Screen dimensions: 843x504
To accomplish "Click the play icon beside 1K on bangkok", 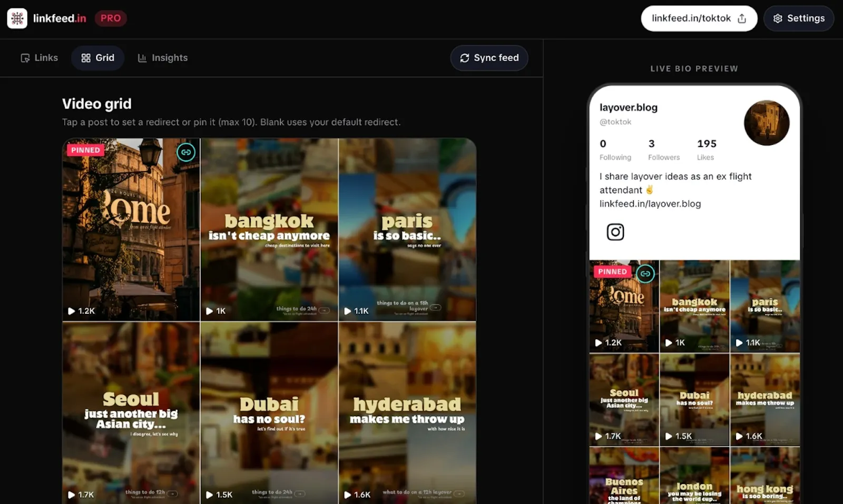I will click(x=210, y=311).
